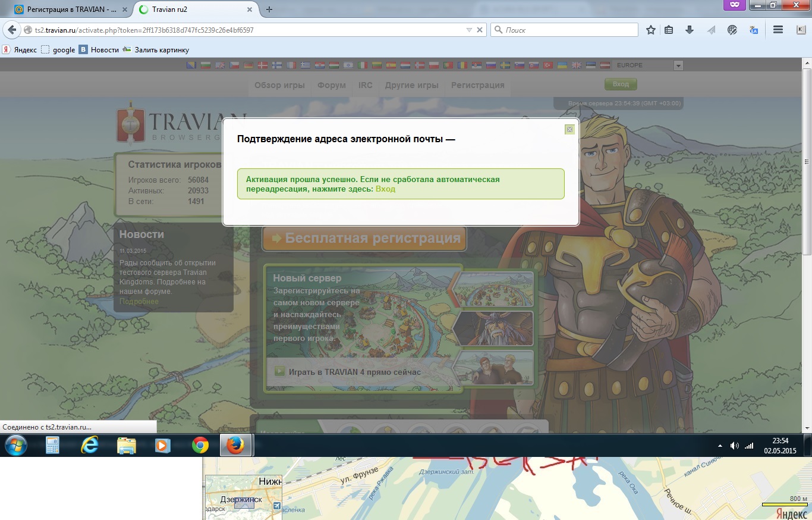The image size is (812, 520).
Task: Open the Windows Start menu
Action: click(15, 445)
